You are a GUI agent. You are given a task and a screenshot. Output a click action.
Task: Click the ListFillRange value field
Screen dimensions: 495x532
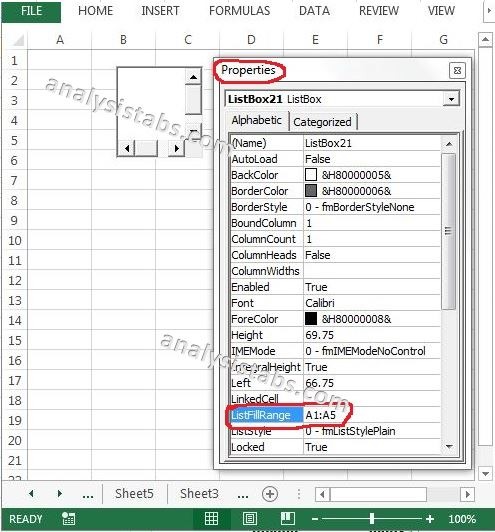point(372,415)
